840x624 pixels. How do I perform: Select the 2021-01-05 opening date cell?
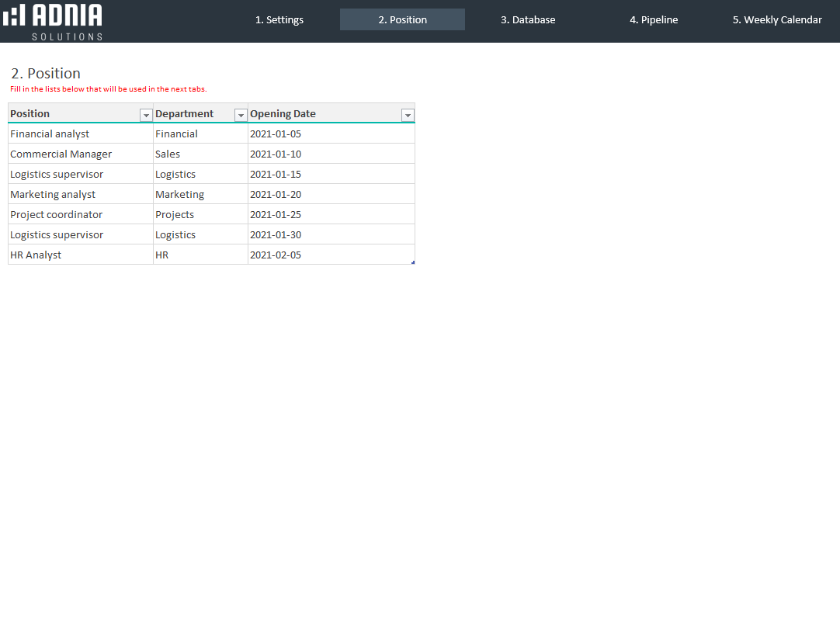click(x=276, y=134)
